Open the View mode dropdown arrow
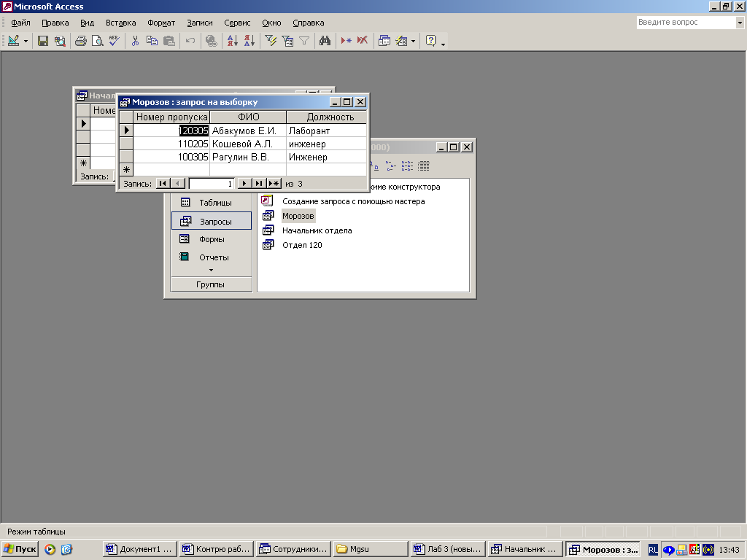747x560 pixels. (x=26, y=42)
